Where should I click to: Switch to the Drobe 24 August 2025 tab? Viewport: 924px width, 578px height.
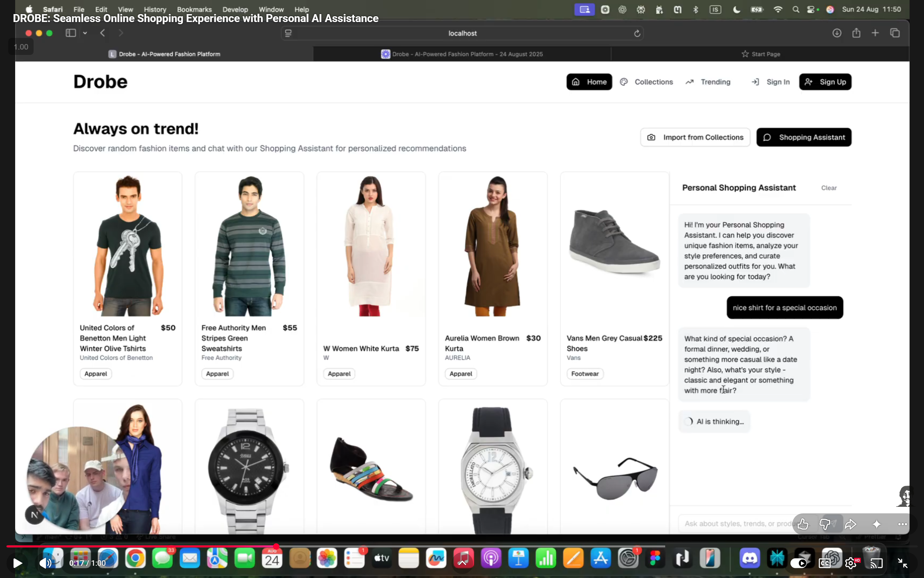point(462,54)
